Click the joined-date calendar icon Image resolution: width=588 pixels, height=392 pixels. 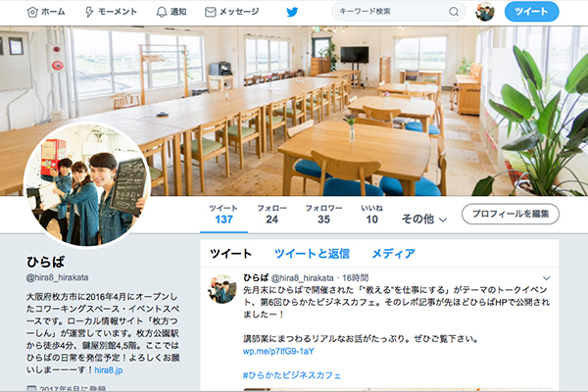pyautogui.click(x=32, y=388)
